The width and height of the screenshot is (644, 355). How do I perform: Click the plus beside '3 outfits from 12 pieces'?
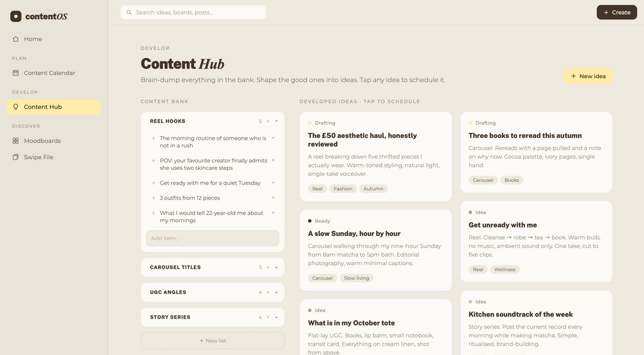pyautogui.click(x=153, y=198)
